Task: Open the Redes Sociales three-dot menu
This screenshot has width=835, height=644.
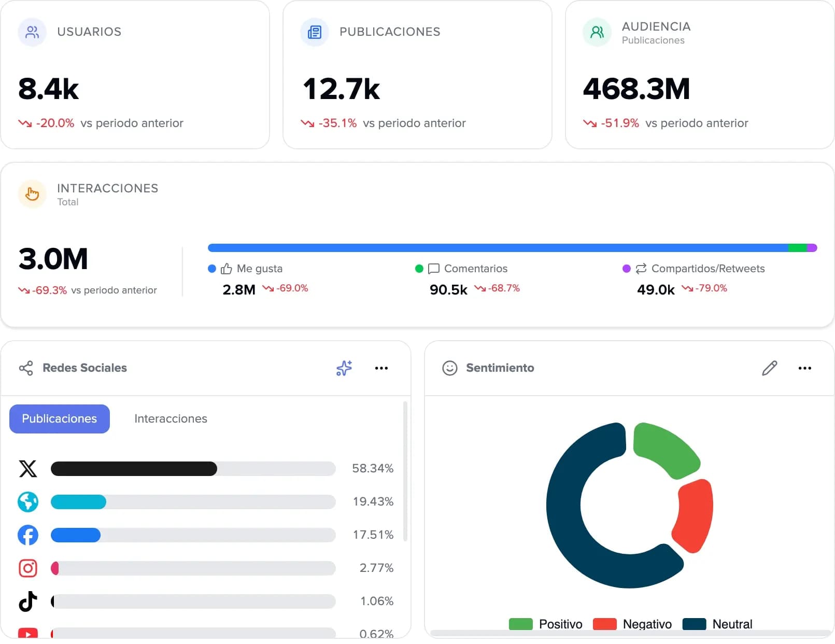Action: (x=381, y=368)
